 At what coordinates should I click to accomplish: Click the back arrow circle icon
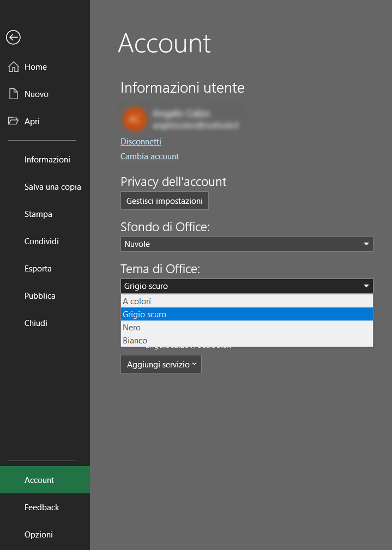[13, 38]
